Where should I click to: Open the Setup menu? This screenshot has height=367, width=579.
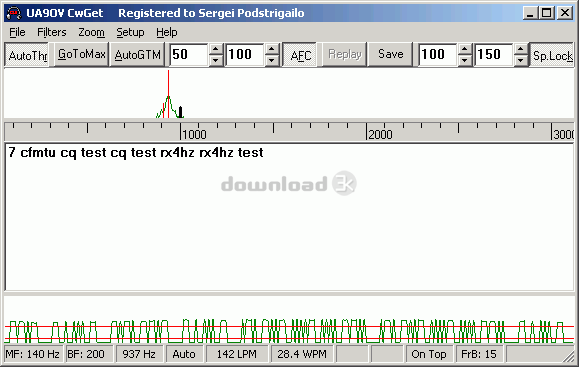130,32
